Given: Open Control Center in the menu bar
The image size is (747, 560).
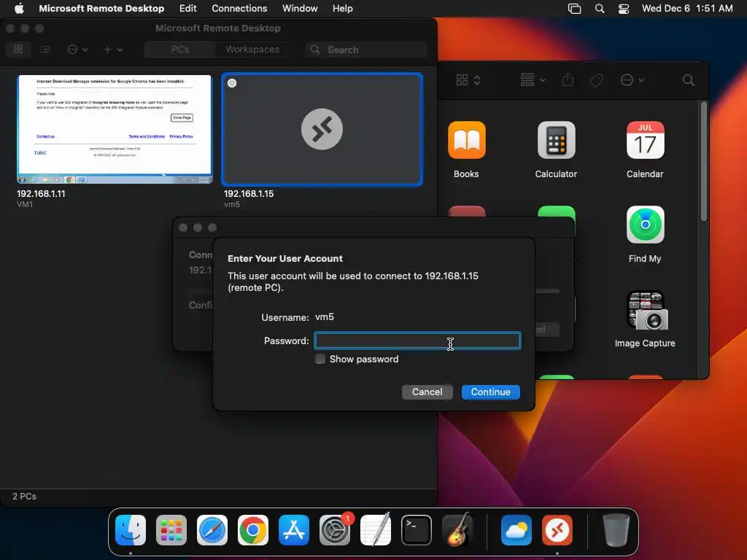Looking at the screenshot, I should 624,9.
